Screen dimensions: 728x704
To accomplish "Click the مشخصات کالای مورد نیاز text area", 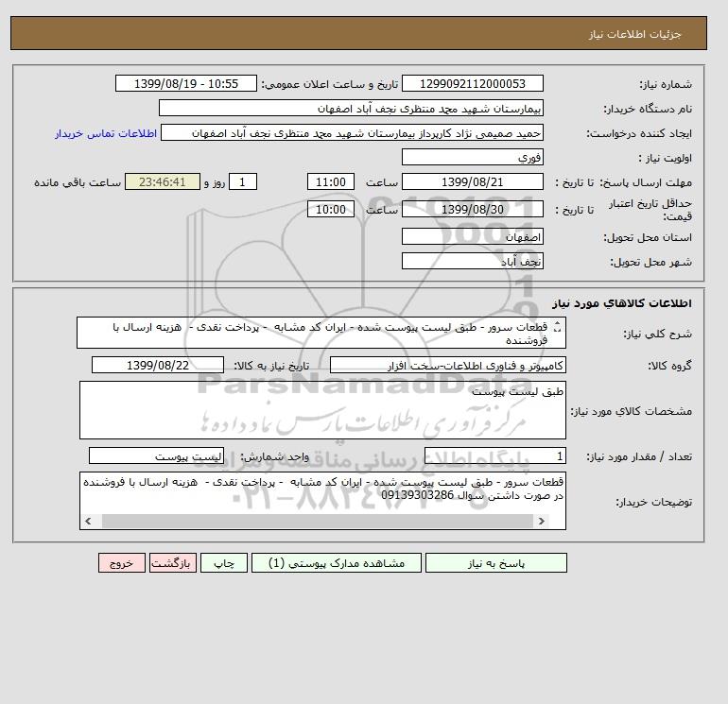I will (322, 410).
